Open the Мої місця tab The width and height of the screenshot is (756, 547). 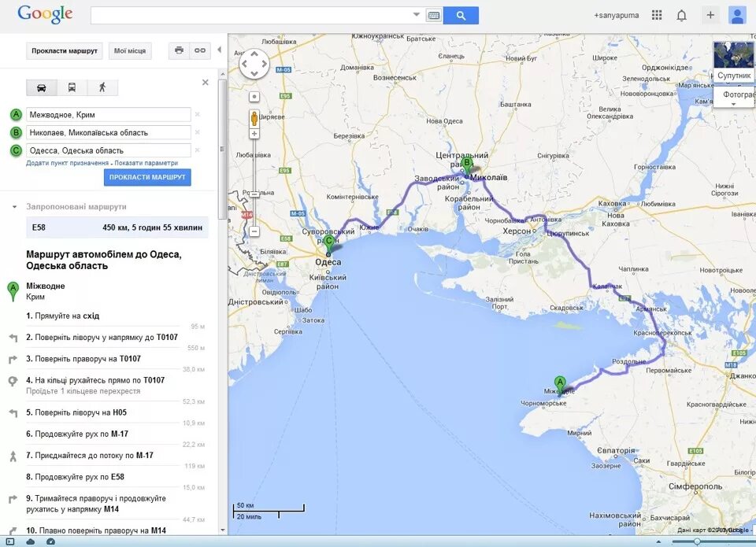coord(130,50)
